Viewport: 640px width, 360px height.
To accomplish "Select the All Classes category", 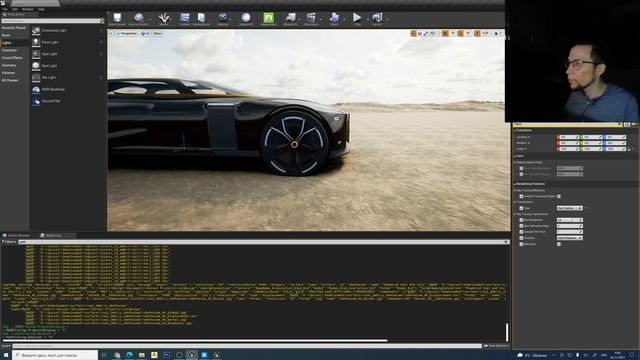I will 10,80.
